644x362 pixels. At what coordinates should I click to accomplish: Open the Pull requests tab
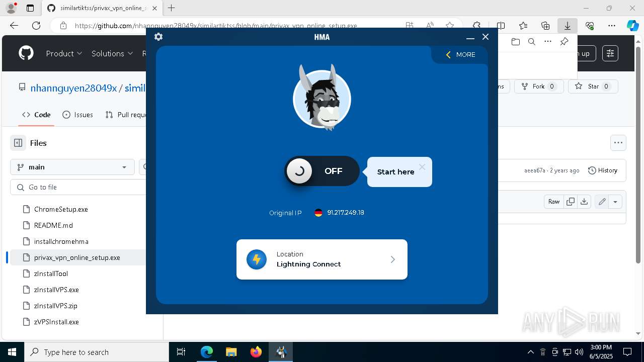tap(126, 115)
